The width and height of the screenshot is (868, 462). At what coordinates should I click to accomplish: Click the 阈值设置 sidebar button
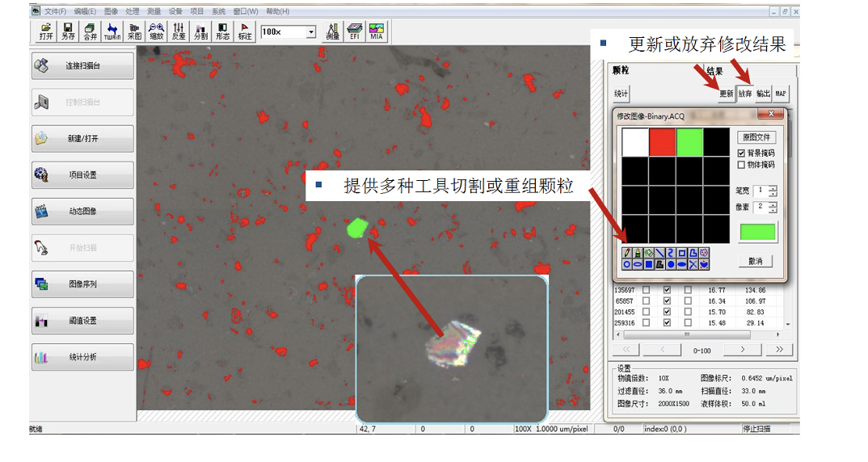(82, 321)
